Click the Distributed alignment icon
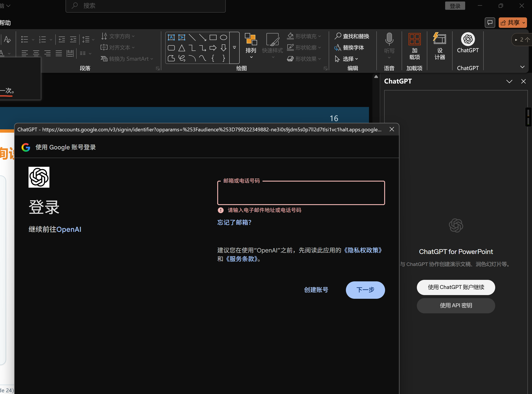 [x=70, y=53]
